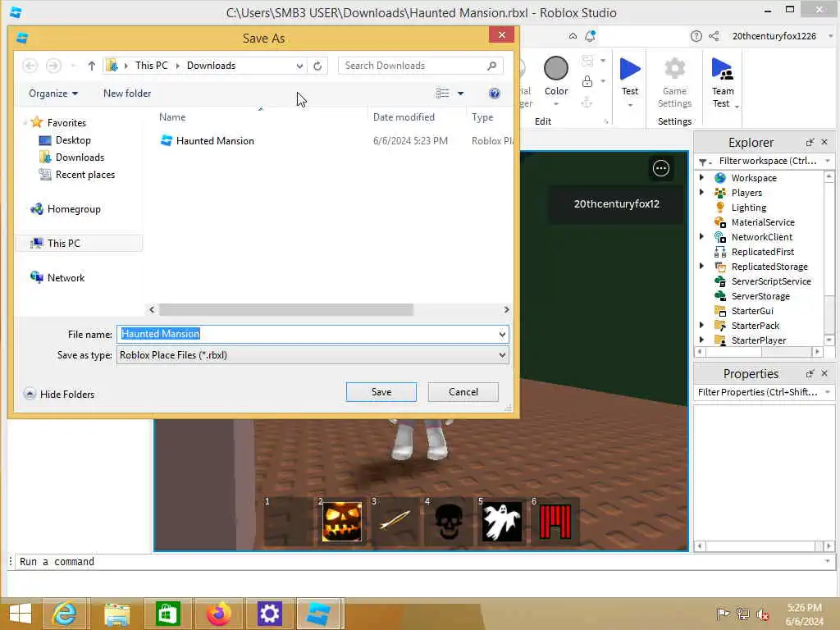Create a New folder

(x=127, y=94)
